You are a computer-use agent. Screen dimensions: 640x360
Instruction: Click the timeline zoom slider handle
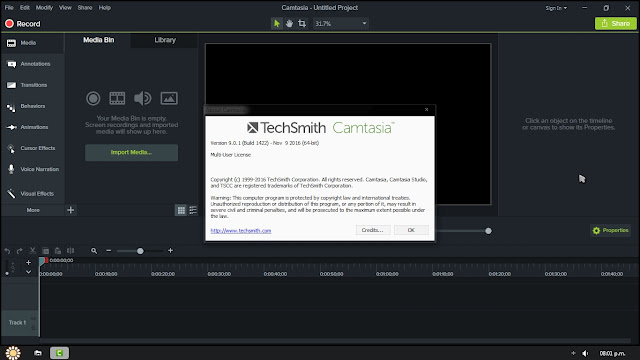pyautogui.click(x=140, y=251)
